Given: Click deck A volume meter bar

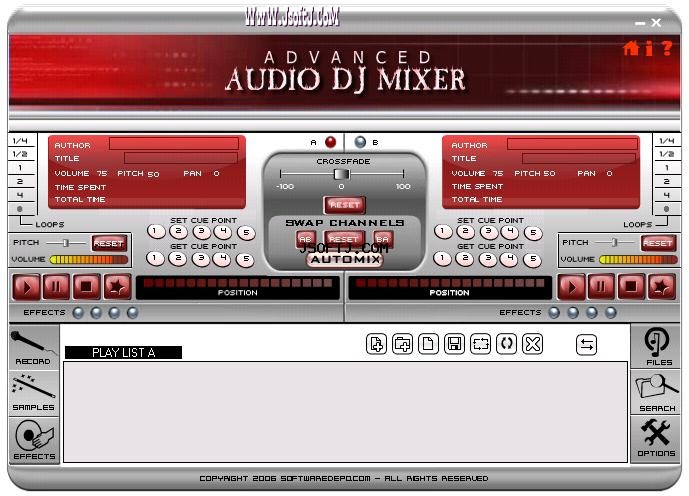Looking at the screenshot, I should [89, 260].
